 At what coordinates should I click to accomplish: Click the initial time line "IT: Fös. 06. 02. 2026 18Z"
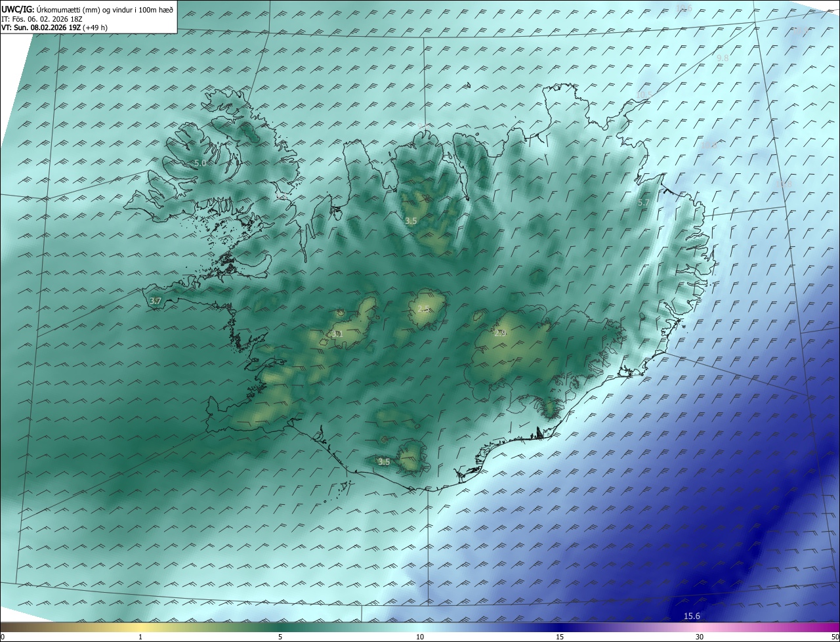pos(43,19)
